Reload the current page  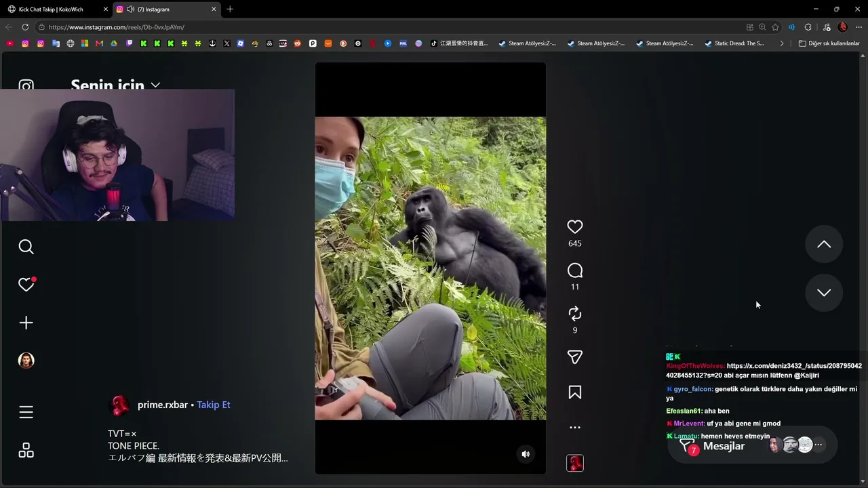click(25, 27)
